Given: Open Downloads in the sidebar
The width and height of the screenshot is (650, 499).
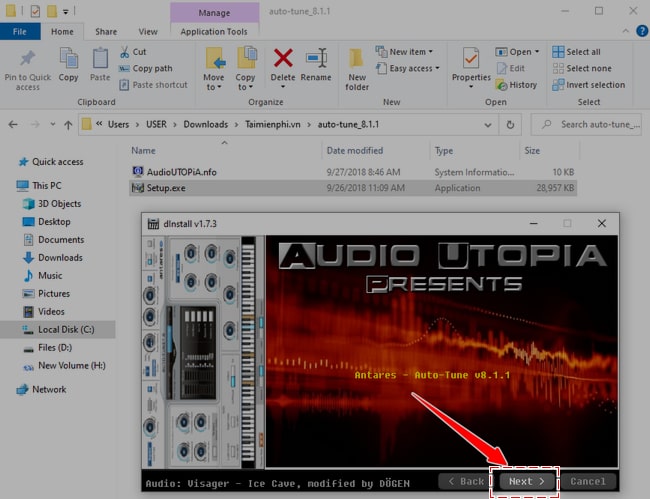Looking at the screenshot, I should tap(53, 257).
